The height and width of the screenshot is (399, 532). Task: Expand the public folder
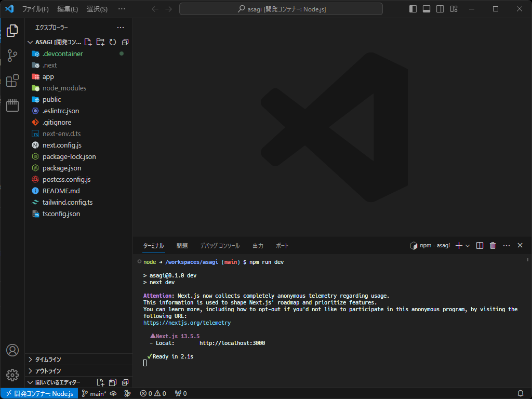[79, 99]
